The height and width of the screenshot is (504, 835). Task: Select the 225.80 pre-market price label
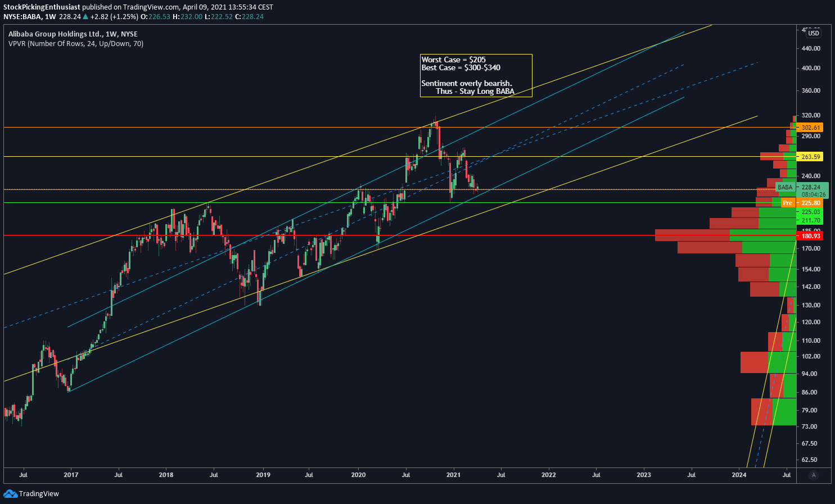[x=810, y=203]
